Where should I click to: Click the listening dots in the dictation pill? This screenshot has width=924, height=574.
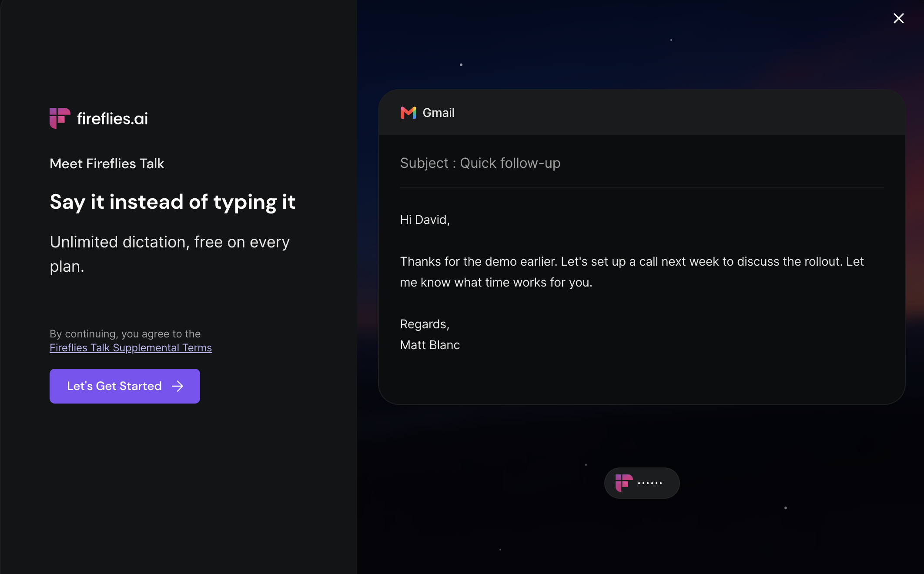650,483
